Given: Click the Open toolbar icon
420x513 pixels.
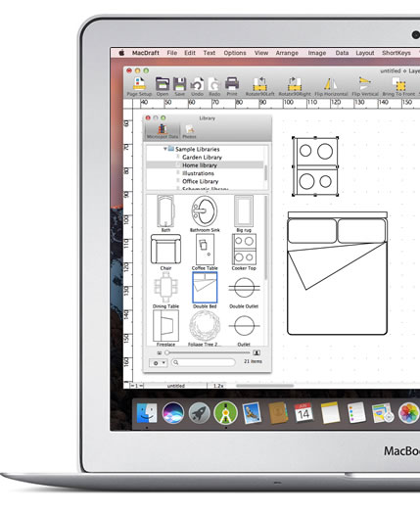Looking at the screenshot, I should click(163, 87).
